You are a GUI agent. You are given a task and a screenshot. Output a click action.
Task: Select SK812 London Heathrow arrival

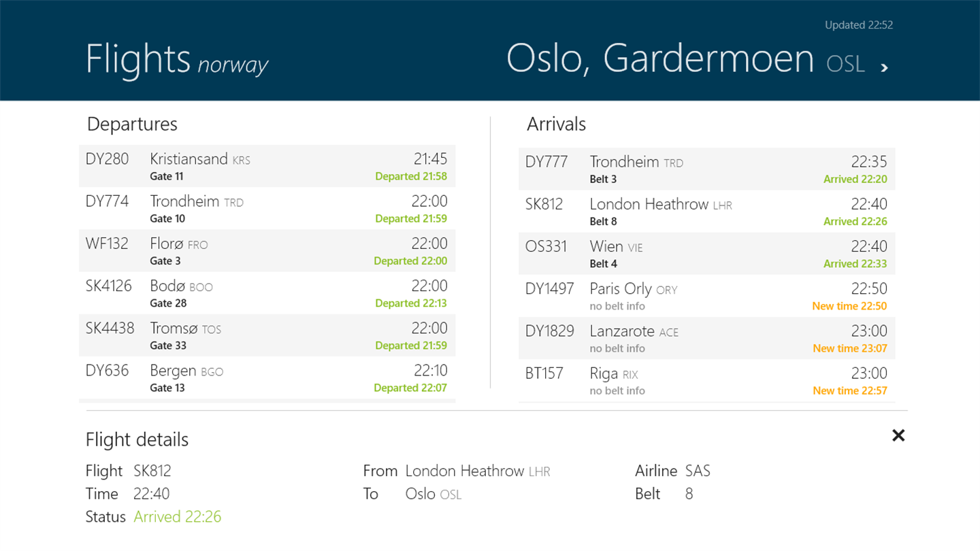(x=706, y=211)
